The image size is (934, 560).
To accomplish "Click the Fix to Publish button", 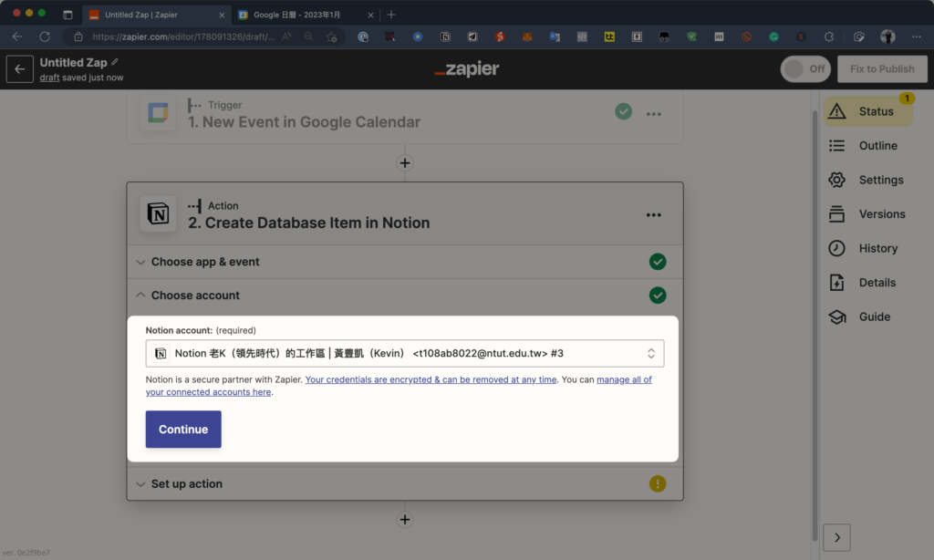I will (882, 69).
